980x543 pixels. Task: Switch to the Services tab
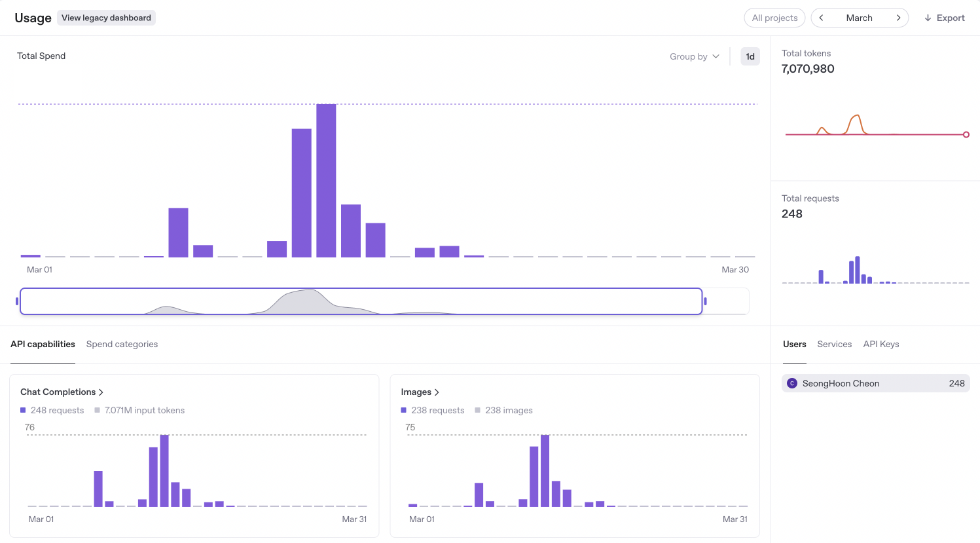coord(834,344)
